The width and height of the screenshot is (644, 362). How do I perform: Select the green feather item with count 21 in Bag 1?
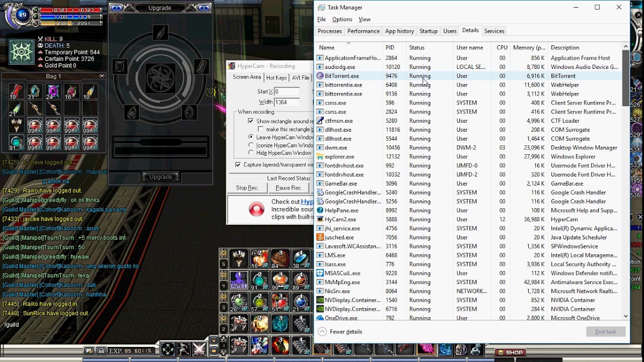click(x=16, y=109)
